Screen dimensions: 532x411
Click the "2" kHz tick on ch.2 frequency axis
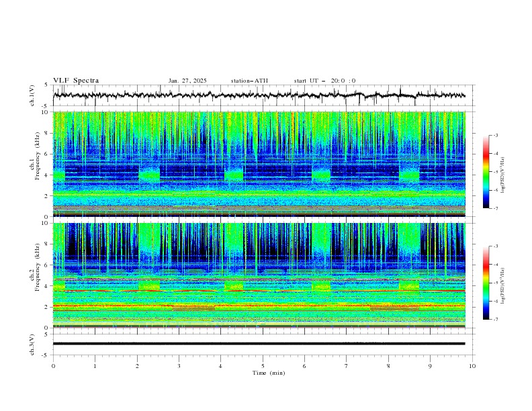(x=48, y=307)
